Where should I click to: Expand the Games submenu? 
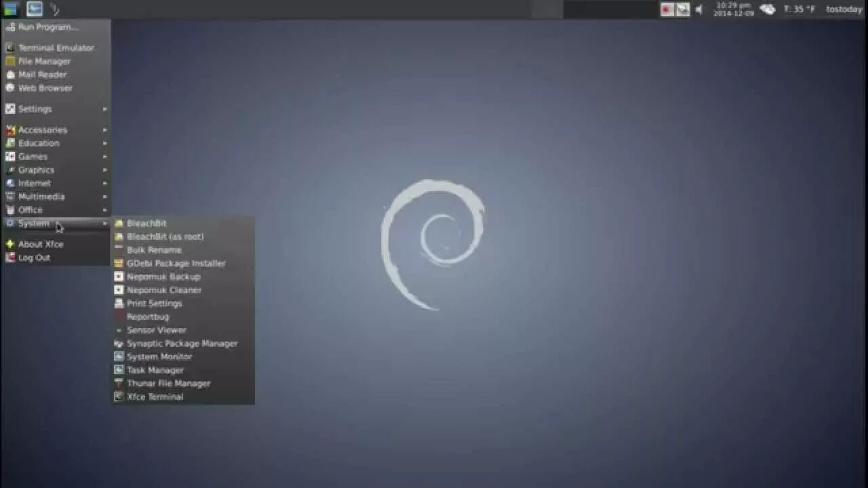click(x=56, y=157)
